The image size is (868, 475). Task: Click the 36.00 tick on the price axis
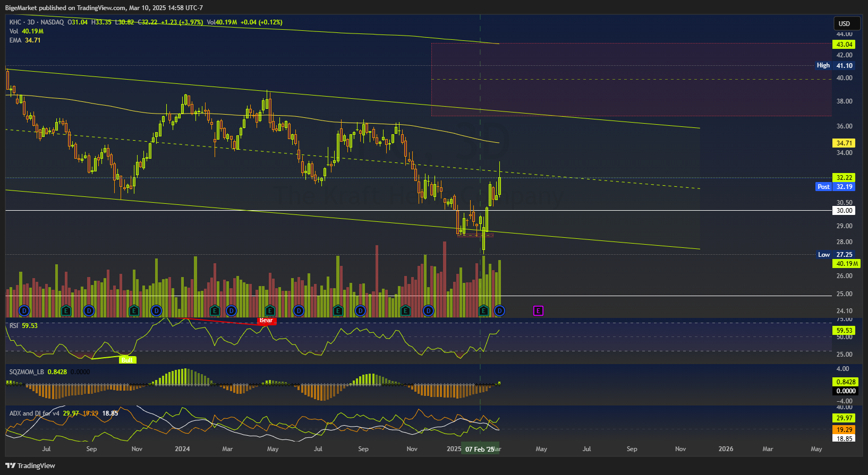[x=844, y=126]
